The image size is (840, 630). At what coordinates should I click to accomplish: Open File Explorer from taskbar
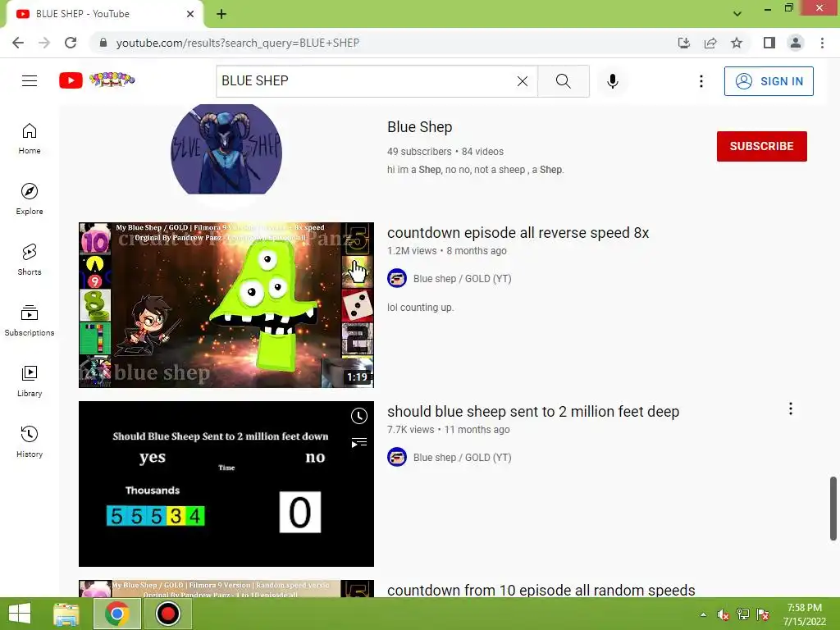(x=66, y=614)
